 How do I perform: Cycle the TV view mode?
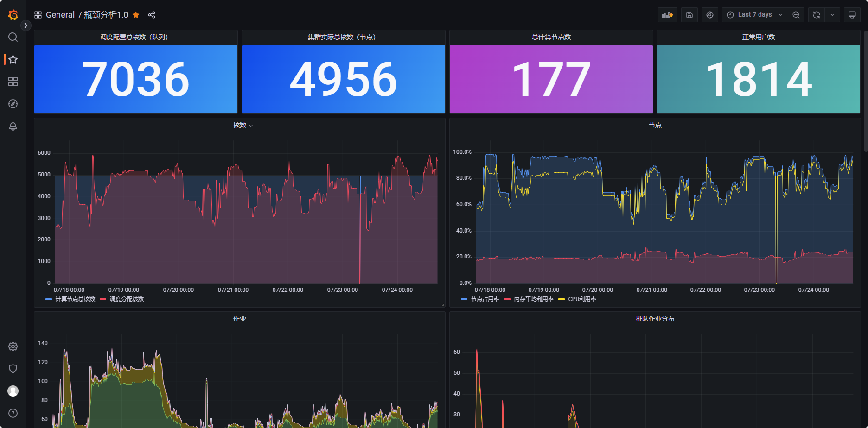852,15
